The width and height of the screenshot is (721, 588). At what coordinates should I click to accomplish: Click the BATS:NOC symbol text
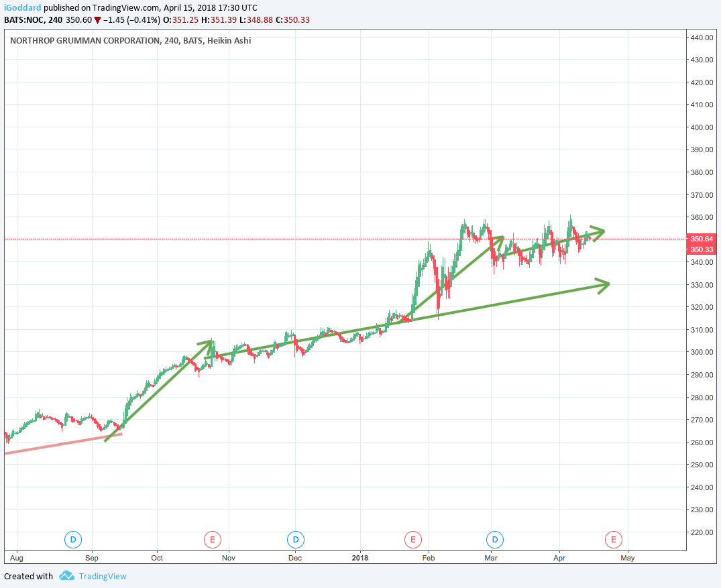pos(24,19)
